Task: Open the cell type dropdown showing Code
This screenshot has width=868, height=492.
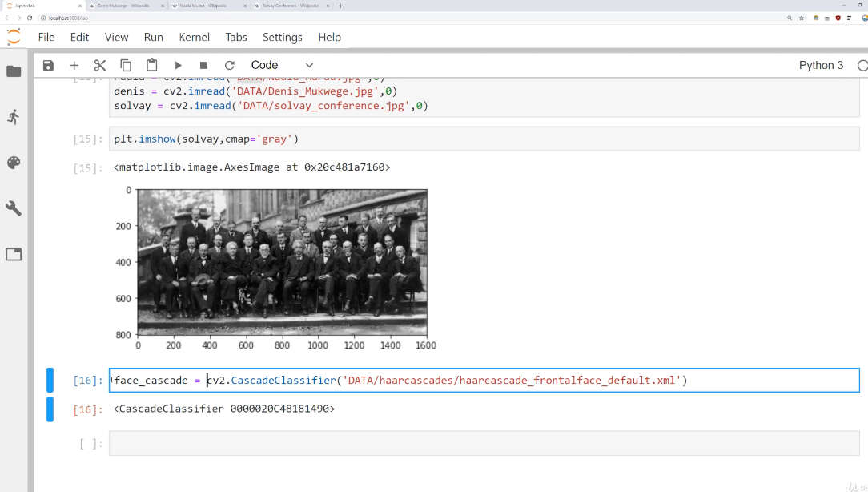Action: click(x=283, y=66)
